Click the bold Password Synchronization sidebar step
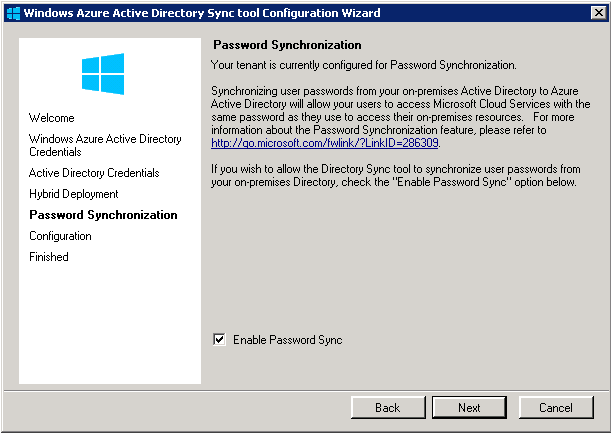The image size is (611, 434). tap(103, 215)
